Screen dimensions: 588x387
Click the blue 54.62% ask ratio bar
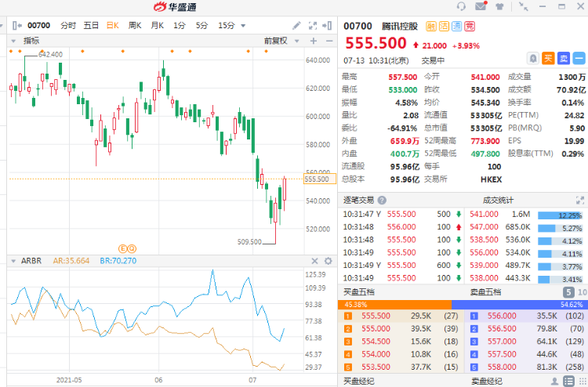pos(520,305)
